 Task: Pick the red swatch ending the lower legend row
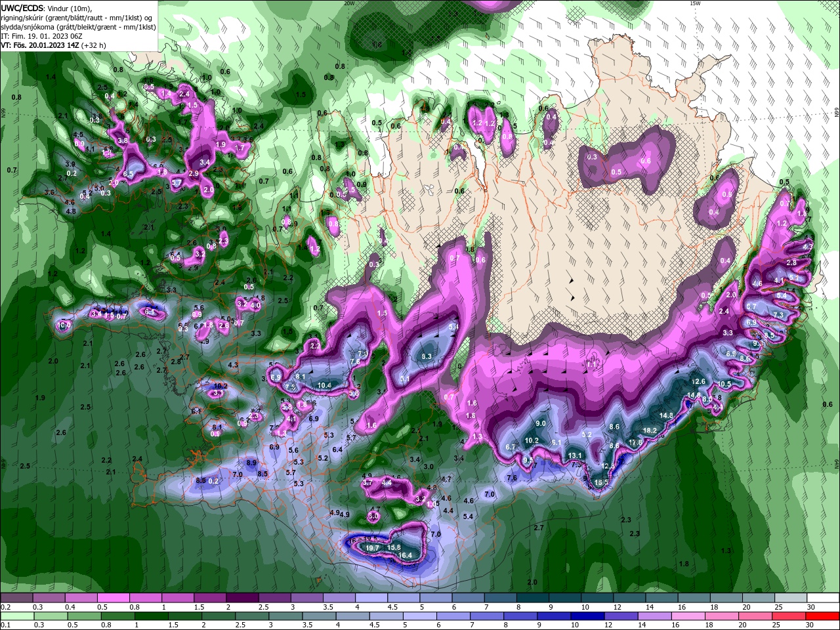coord(823,616)
